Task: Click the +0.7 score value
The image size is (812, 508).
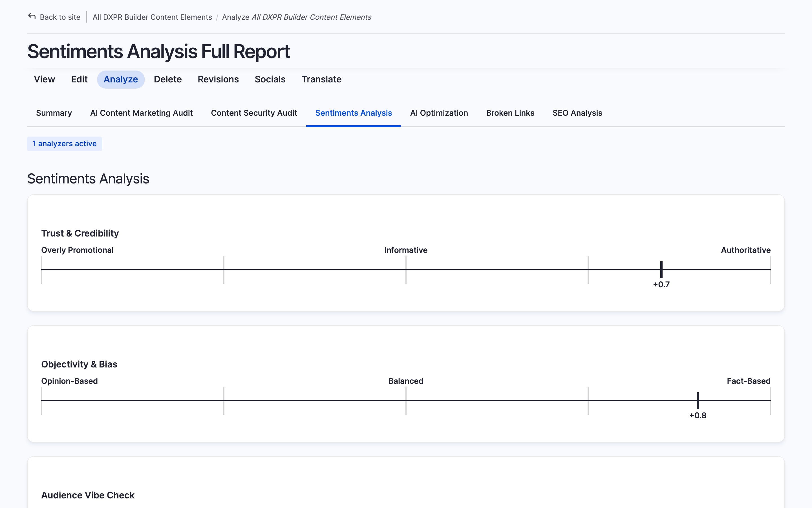Action: 661,284
